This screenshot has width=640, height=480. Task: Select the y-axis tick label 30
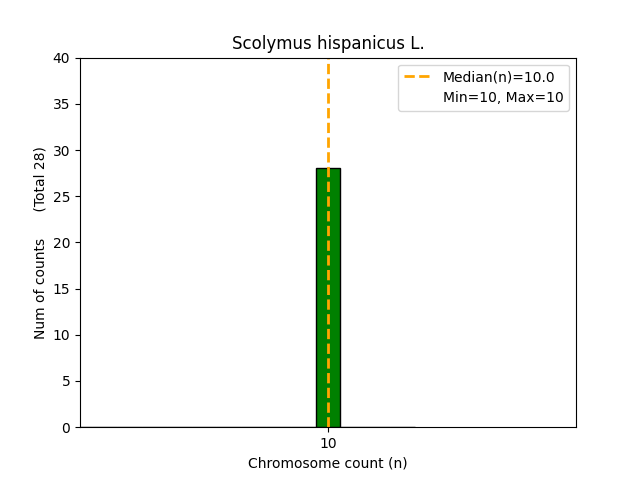(x=62, y=151)
